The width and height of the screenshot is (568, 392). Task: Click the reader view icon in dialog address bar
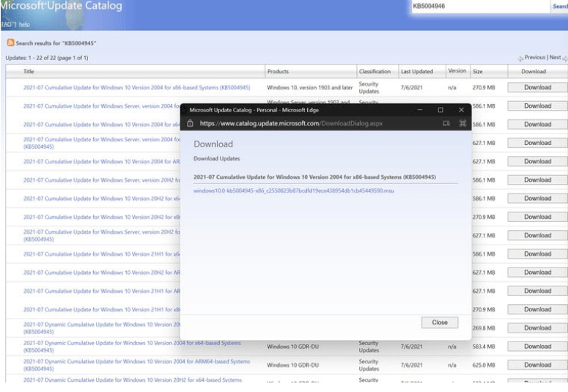point(446,124)
